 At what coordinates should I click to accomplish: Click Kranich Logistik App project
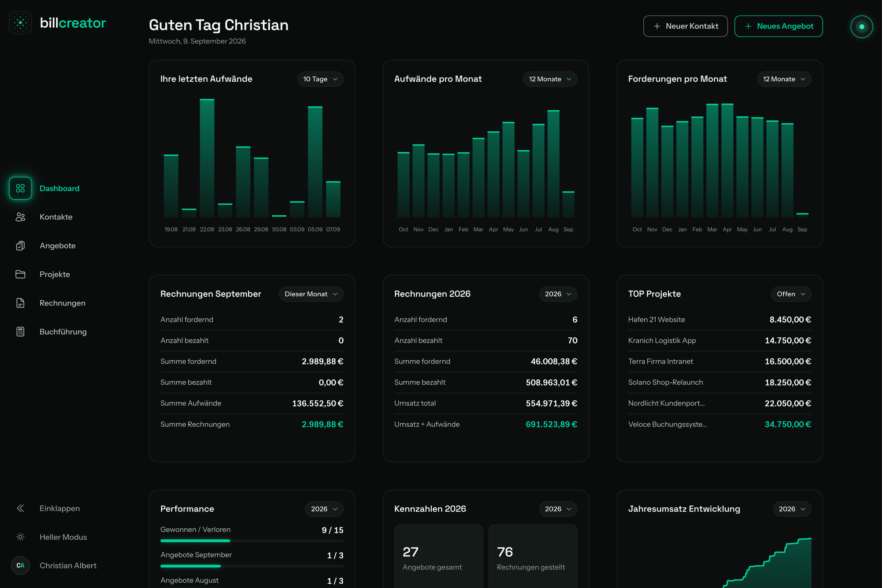point(720,340)
